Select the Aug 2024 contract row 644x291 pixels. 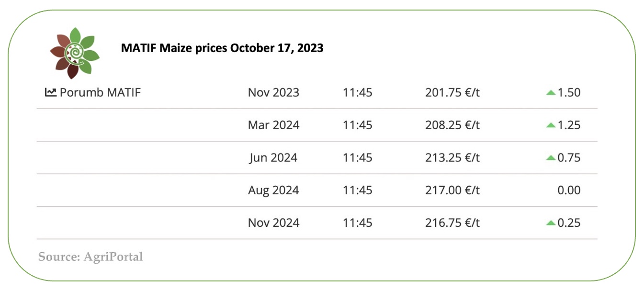[x=317, y=190]
